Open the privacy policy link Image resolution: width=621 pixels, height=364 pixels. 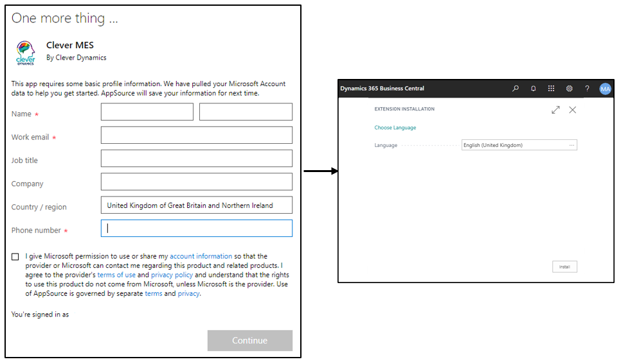pos(172,275)
